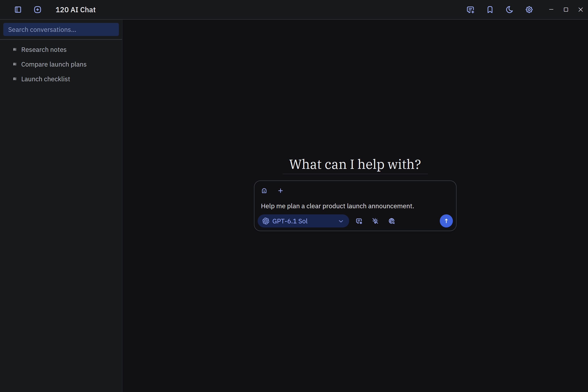
Task: Click the OpenAI logo in model selector
Action: pyautogui.click(x=266, y=221)
